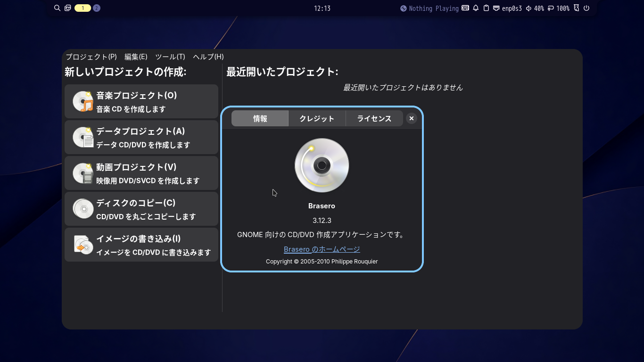Click the Copyright © 2005-2010 Philippe Rouquier text
This screenshot has width=644, height=362.
[x=322, y=261]
